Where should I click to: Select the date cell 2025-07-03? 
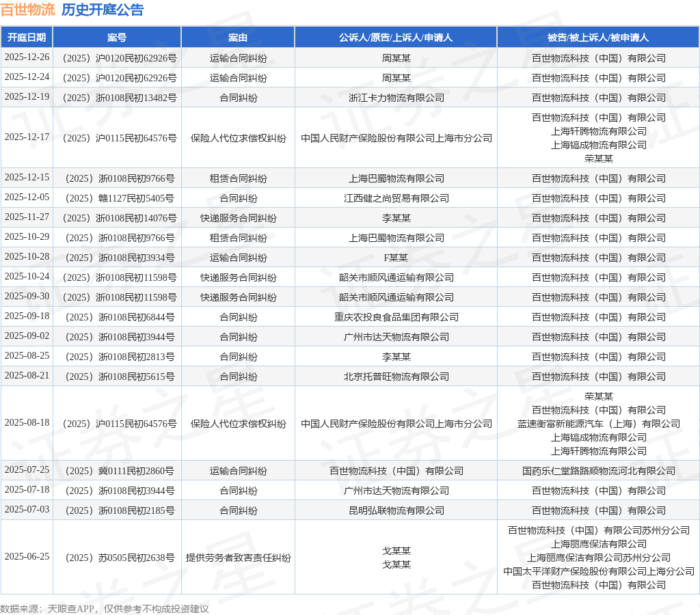pos(27,510)
